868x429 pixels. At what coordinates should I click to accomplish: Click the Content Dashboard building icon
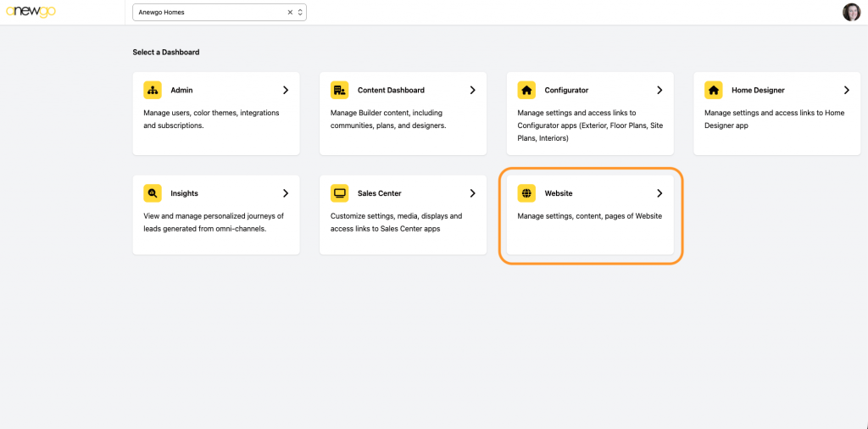point(339,90)
